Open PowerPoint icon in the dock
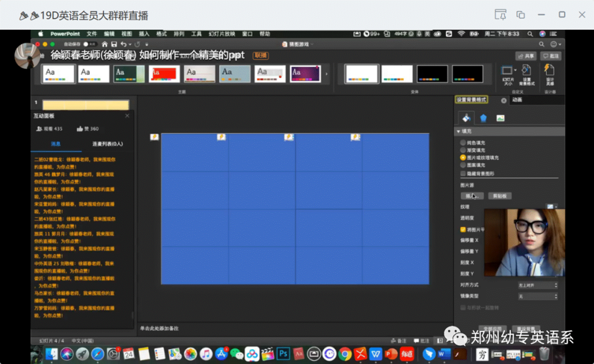 [391, 354]
